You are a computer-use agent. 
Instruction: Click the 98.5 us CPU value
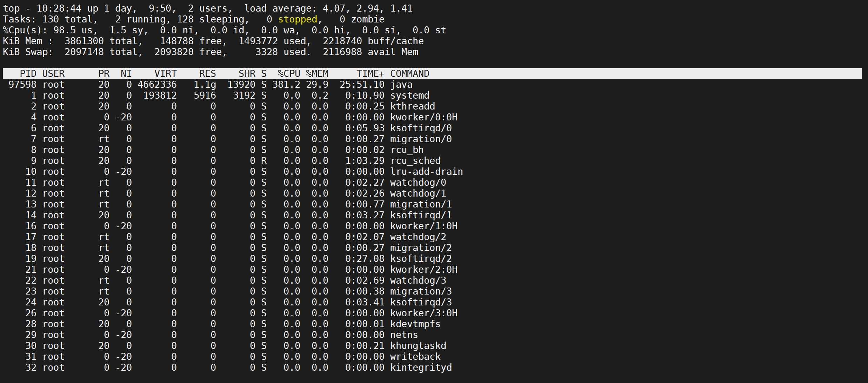pos(73,30)
